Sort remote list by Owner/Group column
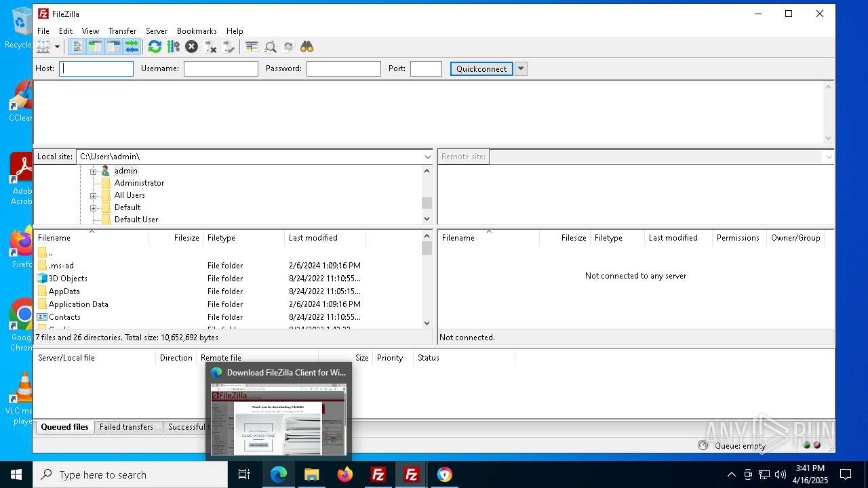 (795, 238)
